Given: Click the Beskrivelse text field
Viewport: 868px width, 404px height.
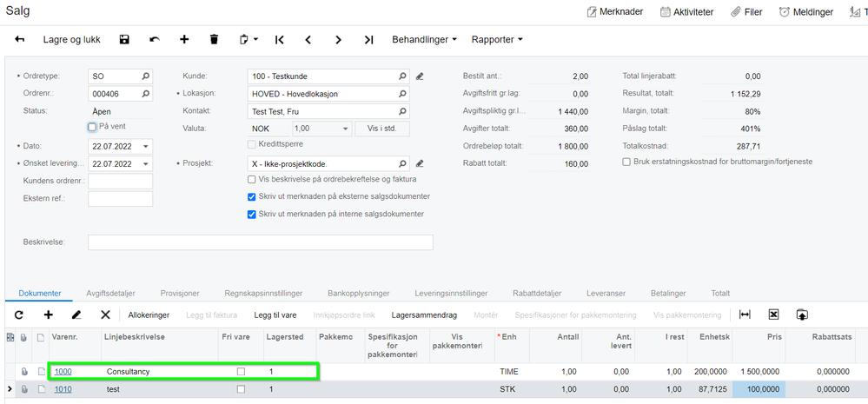Looking at the screenshot, I should pos(261,242).
